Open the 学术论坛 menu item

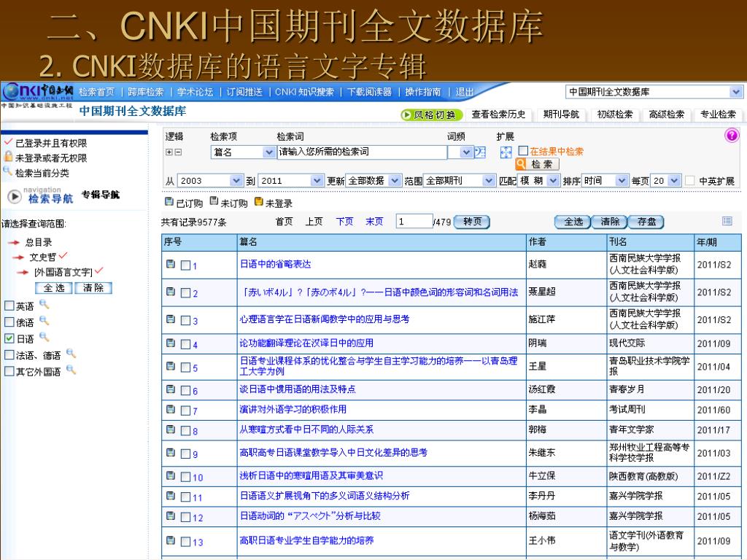click(x=196, y=92)
